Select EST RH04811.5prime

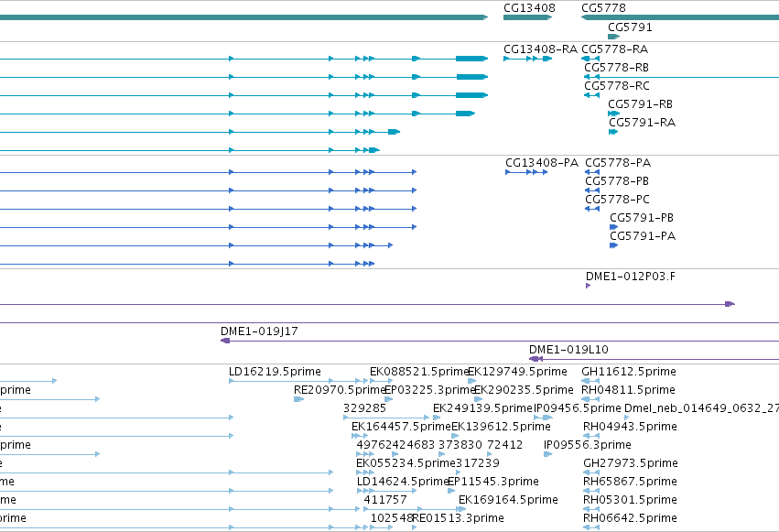pyautogui.click(x=590, y=399)
